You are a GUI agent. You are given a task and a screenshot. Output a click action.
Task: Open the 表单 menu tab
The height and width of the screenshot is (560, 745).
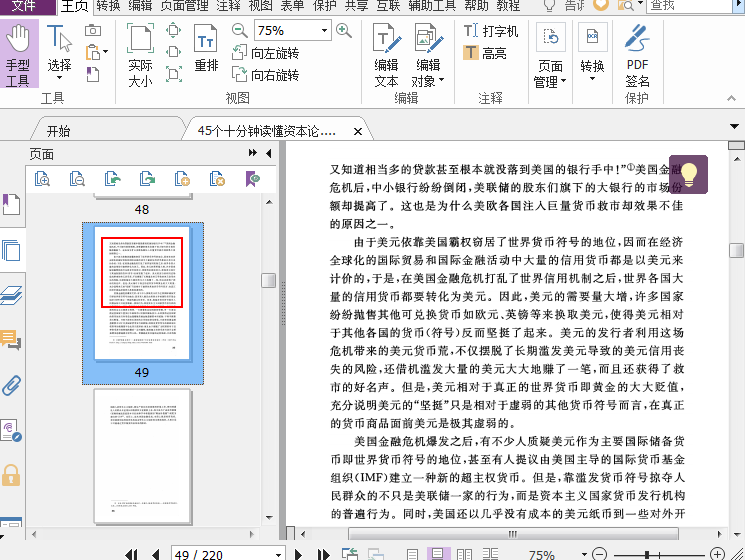click(292, 6)
